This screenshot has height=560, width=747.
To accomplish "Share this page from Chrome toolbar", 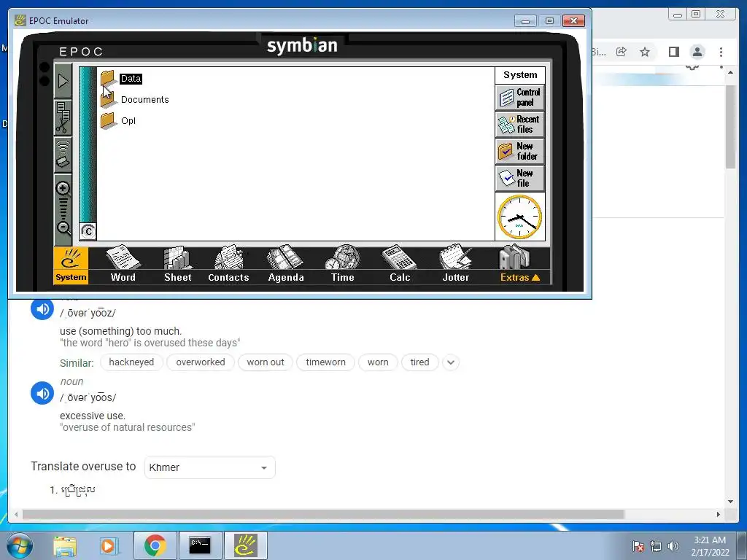I will coord(622,52).
